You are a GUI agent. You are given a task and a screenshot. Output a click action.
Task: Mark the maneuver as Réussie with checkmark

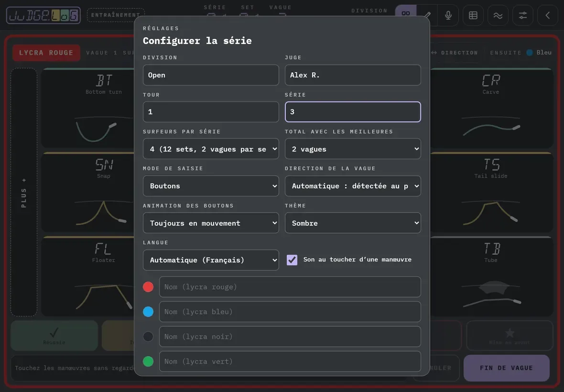pyautogui.click(x=54, y=336)
